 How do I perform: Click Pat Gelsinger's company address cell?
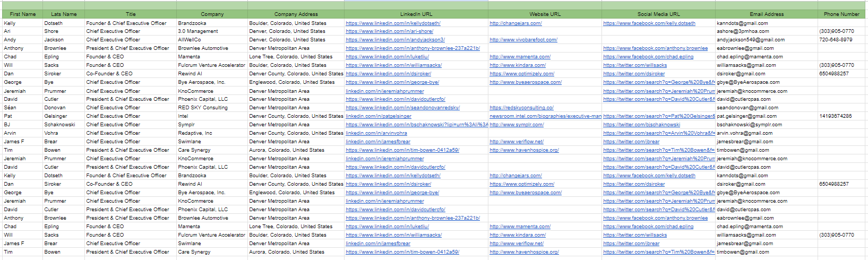pyautogui.click(x=296, y=116)
